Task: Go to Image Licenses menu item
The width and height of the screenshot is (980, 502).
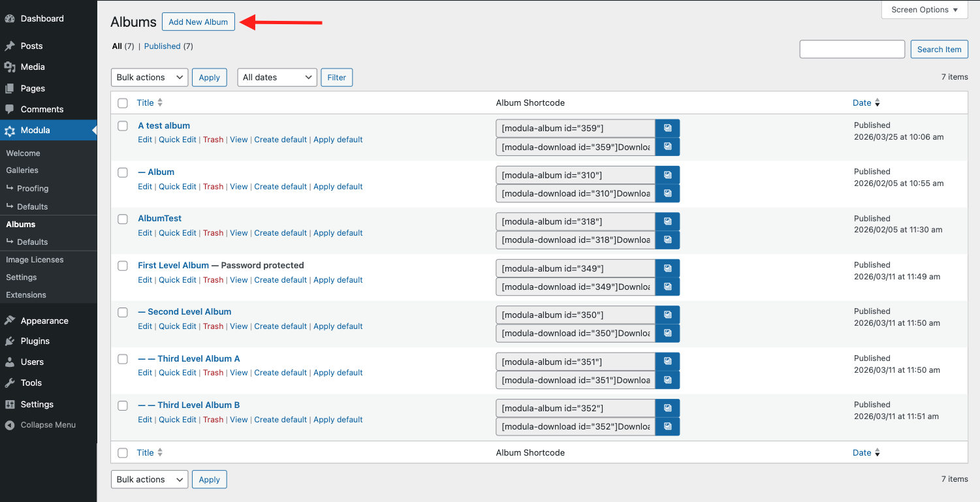Action: click(35, 260)
